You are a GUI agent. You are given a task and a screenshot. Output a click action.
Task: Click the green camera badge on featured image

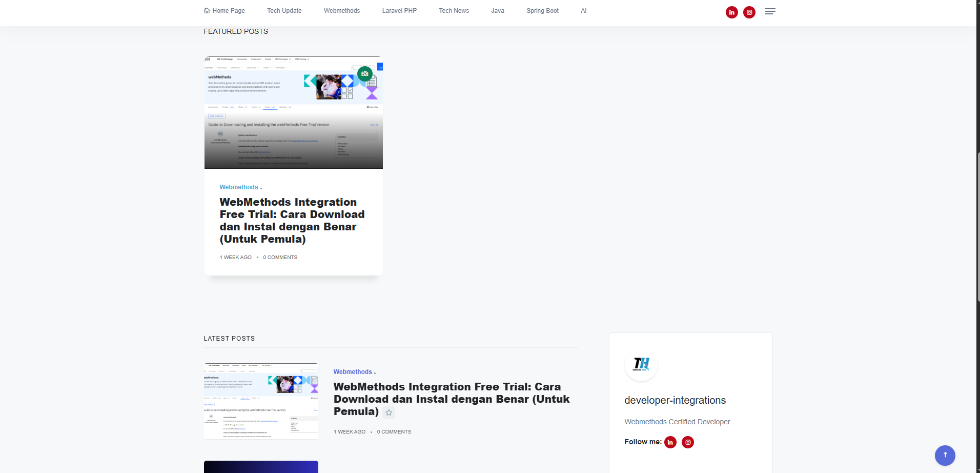365,74
